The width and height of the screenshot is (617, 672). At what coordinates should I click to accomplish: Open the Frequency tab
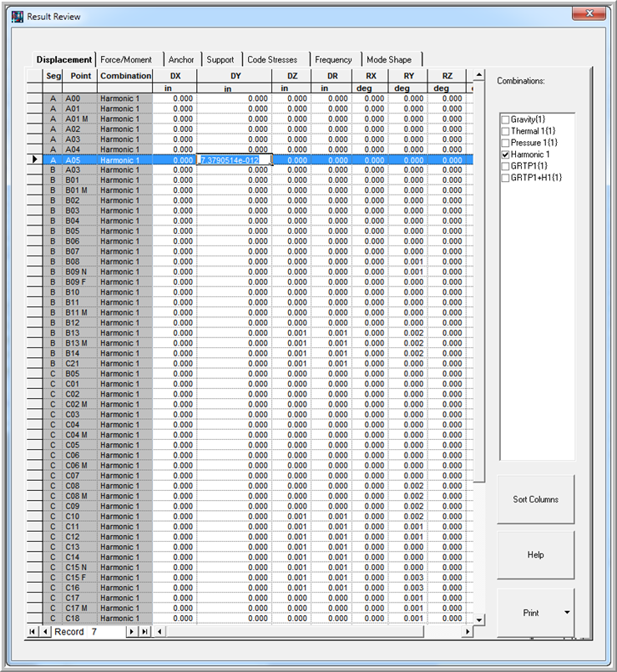(333, 59)
